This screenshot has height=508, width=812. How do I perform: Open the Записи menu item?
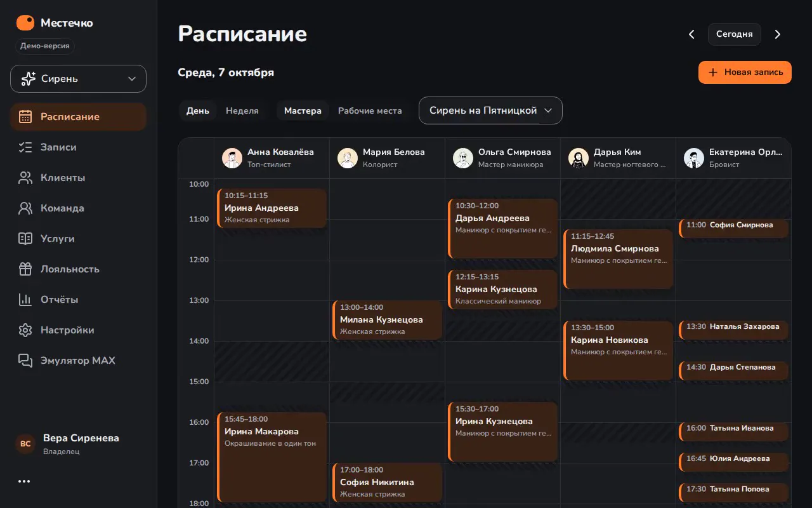78,147
